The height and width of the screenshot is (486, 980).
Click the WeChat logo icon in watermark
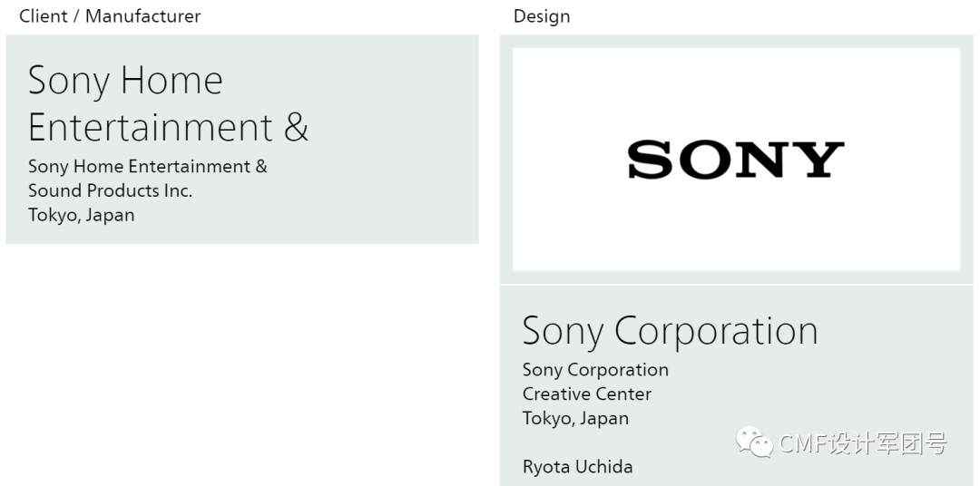tap(755, 442)
